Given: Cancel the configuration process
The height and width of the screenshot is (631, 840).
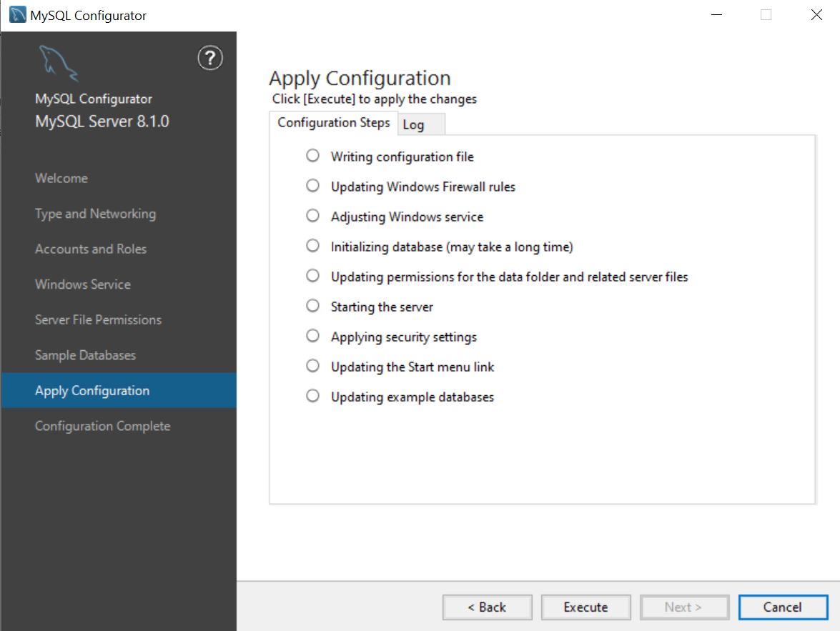Looking at the screenshot, I should point(783,607).
